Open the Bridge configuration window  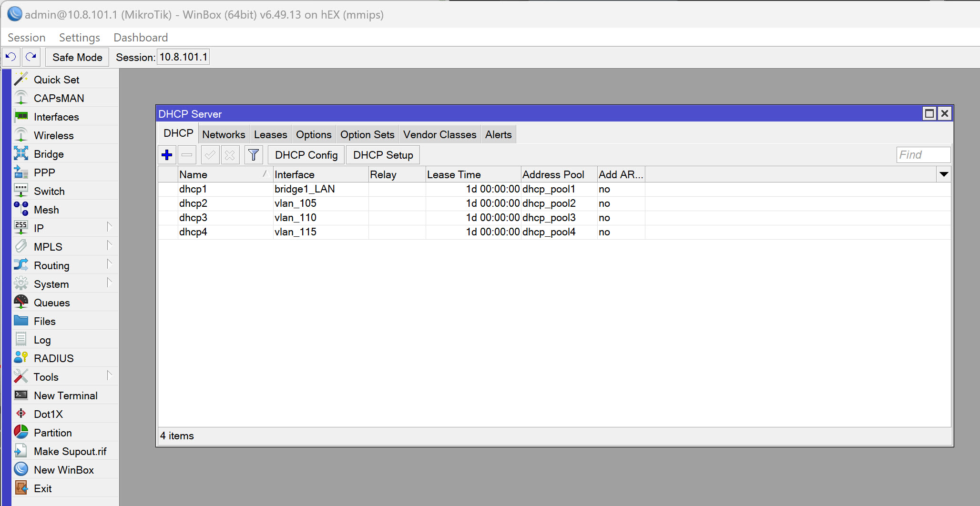coord(48,153)
